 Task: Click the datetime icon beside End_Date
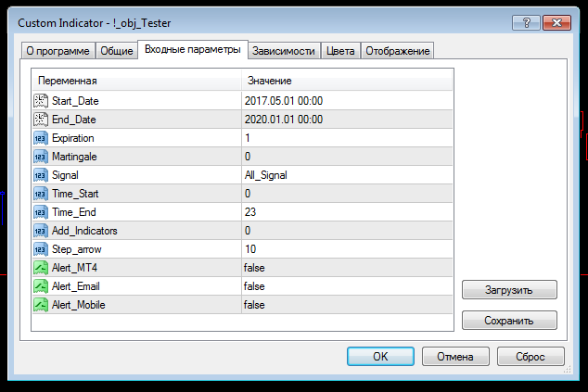(x=41, y=120)
